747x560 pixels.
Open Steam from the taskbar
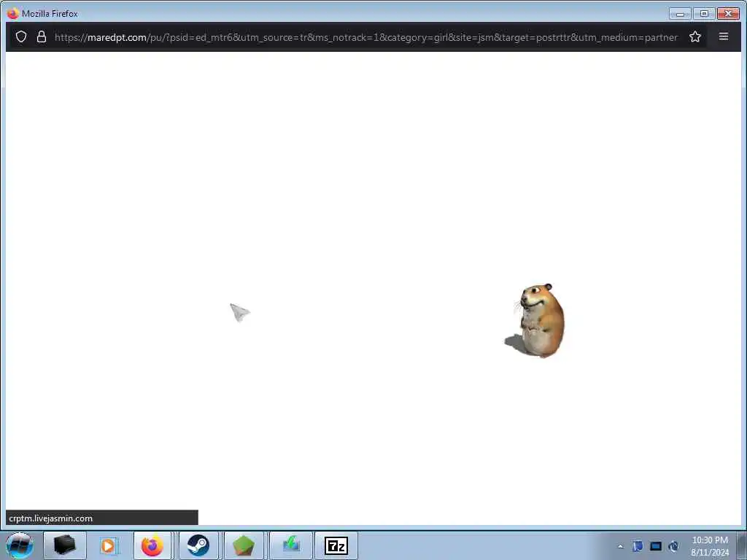(198, 545)
